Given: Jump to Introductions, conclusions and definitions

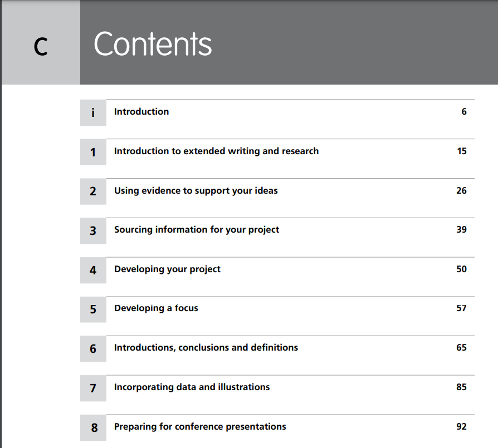Looking at the screenshot, I should tap(206, 348).
